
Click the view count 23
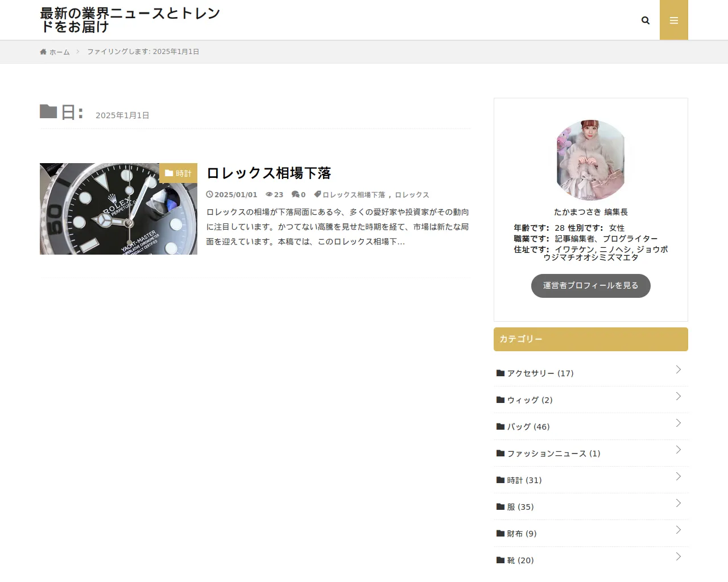tap(279, 194)
